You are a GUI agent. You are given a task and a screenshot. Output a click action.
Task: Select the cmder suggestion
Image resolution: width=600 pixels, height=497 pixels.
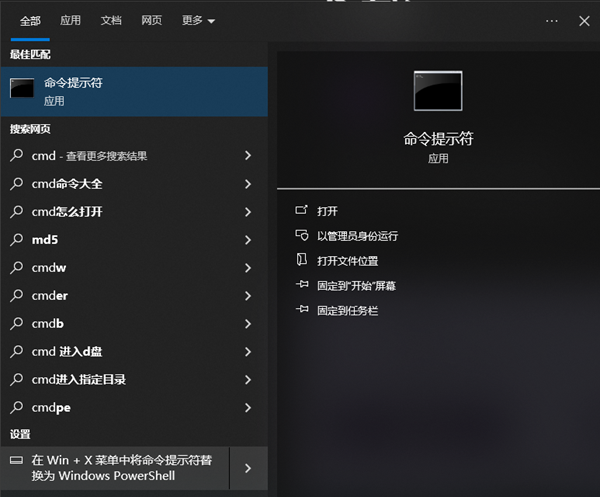[134, 296]
